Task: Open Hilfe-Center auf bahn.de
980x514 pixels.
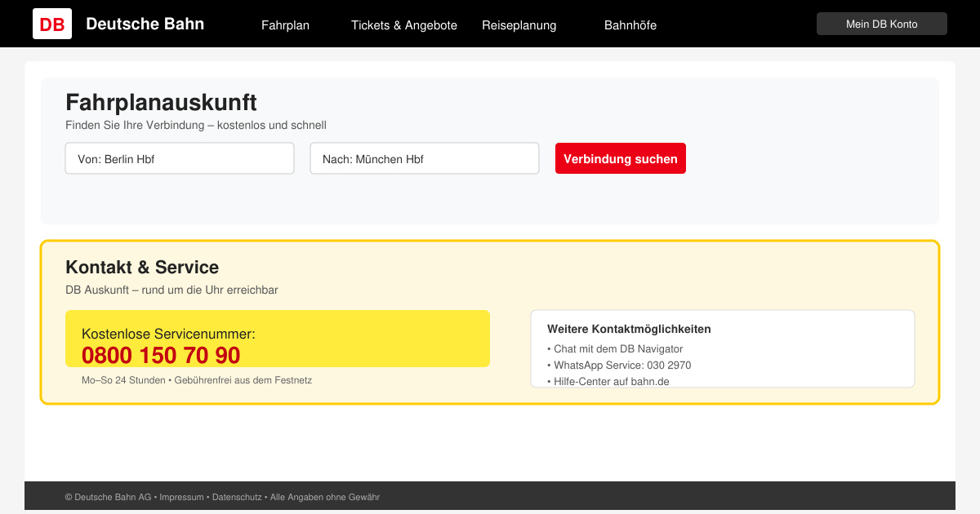Action: coord(608,381)
